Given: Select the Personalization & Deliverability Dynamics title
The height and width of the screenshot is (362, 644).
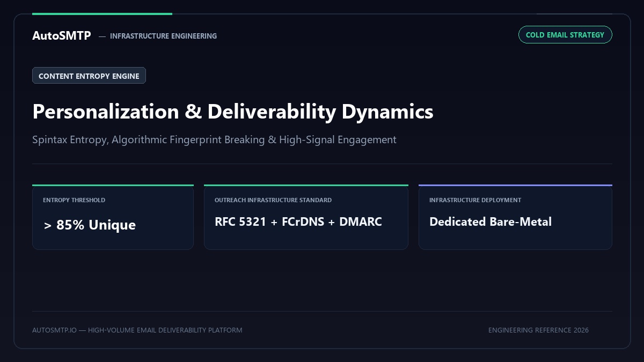Looking at the screenshot, I should (233, 112).
